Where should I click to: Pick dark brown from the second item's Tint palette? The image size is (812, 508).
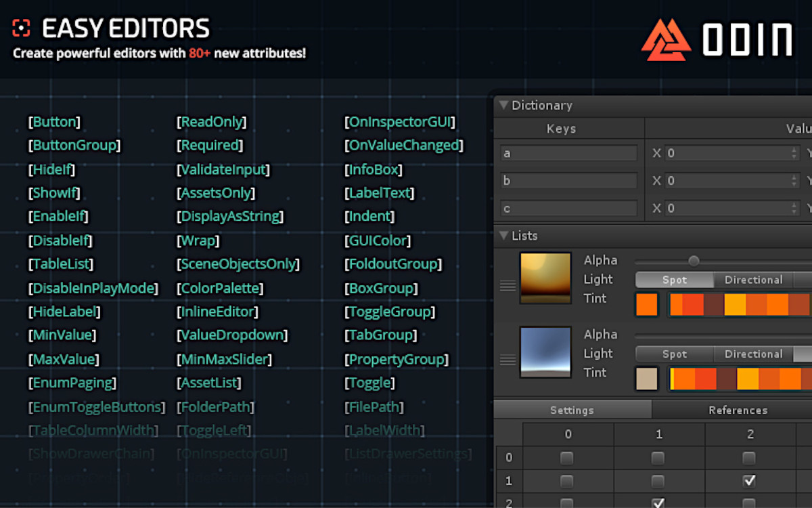point(727,379)
